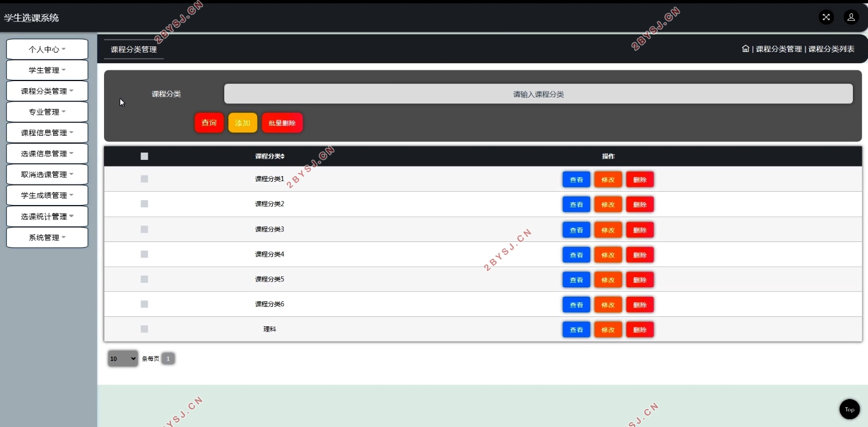Viewport: 868px width, 427px height.
Task: Sort by 课程分类 column arrows
Action: (283, 156)
